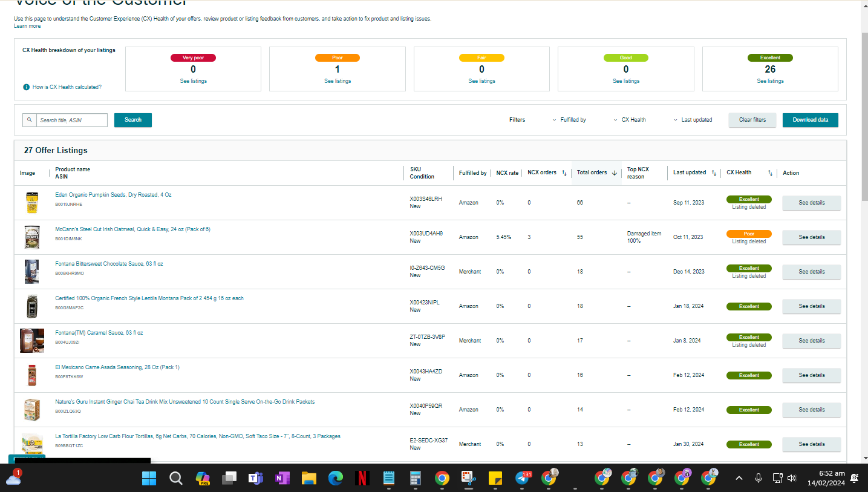See details for La Tortilla Factory Tortillas
The height and width of the screenshot is (492, 868).
point(812,444)
